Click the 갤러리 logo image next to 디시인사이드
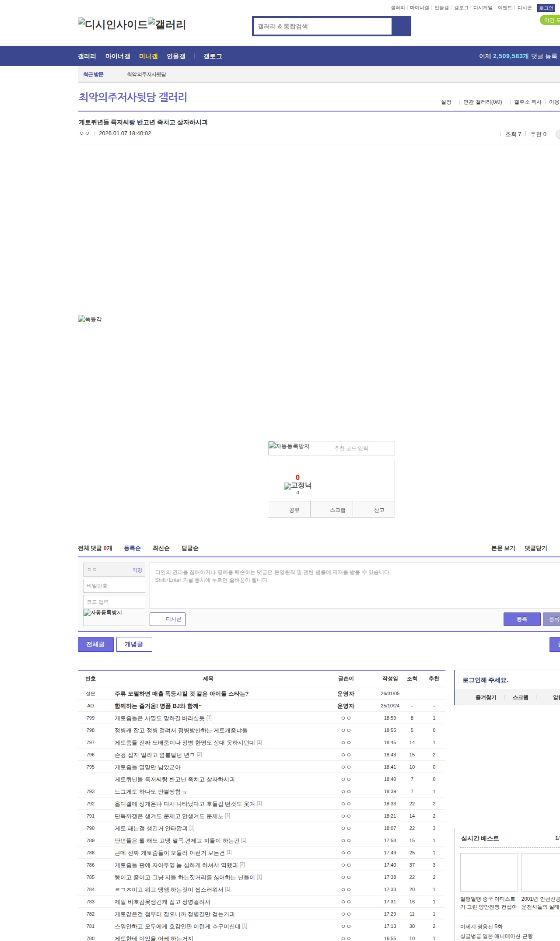The image size is (560, 941). 167,24
